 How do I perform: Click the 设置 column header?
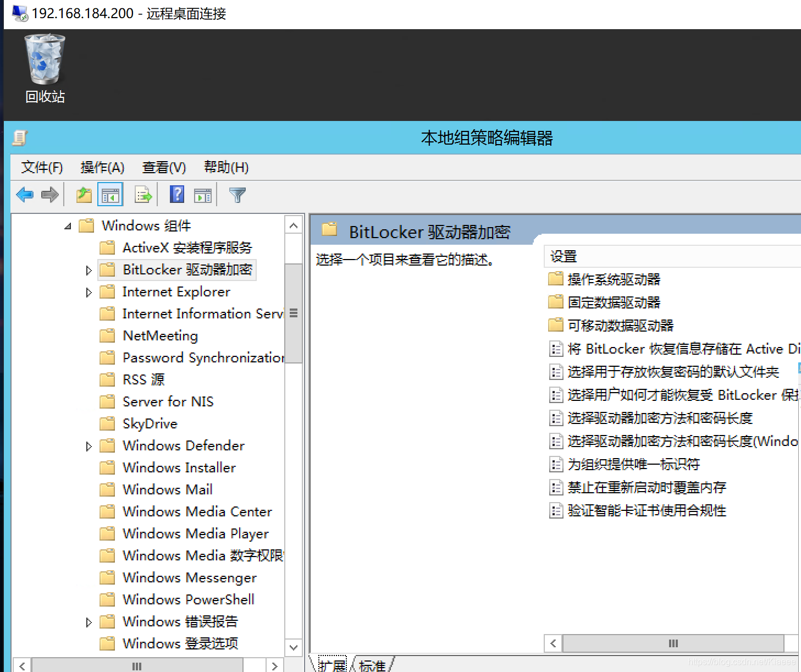click(x=672, y=256)
